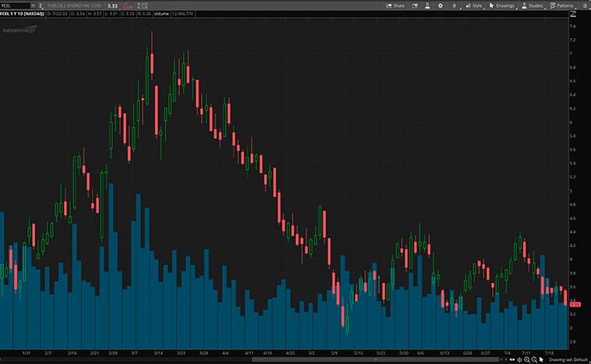Select the pointer cursor tool at bottom
Screen dimensions: 591x364
(x=541, y=359)
